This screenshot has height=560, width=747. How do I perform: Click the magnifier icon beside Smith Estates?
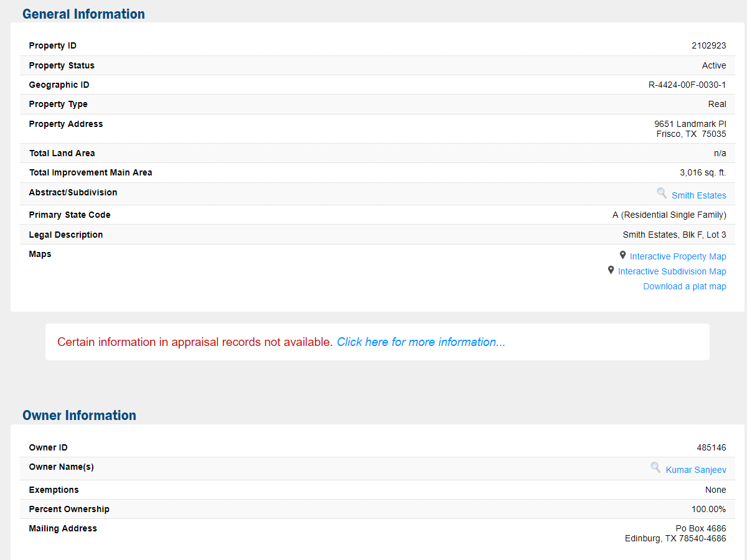(662, 193)
